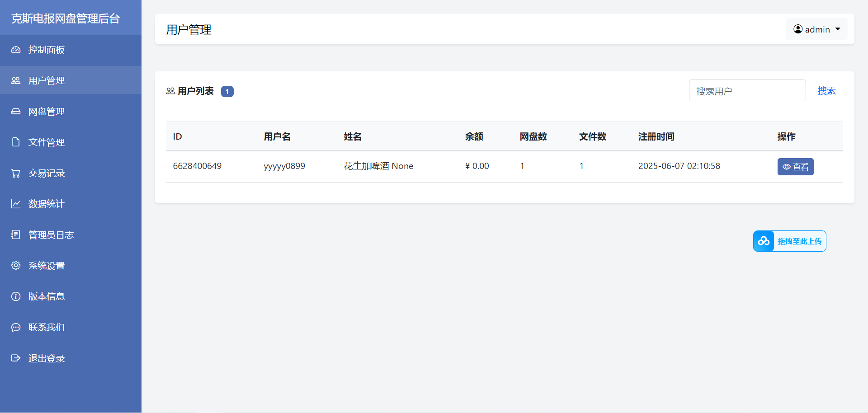The image size is (868, 413).
Task: Open 文件管理 via the file icon
Action: point(16,142)
